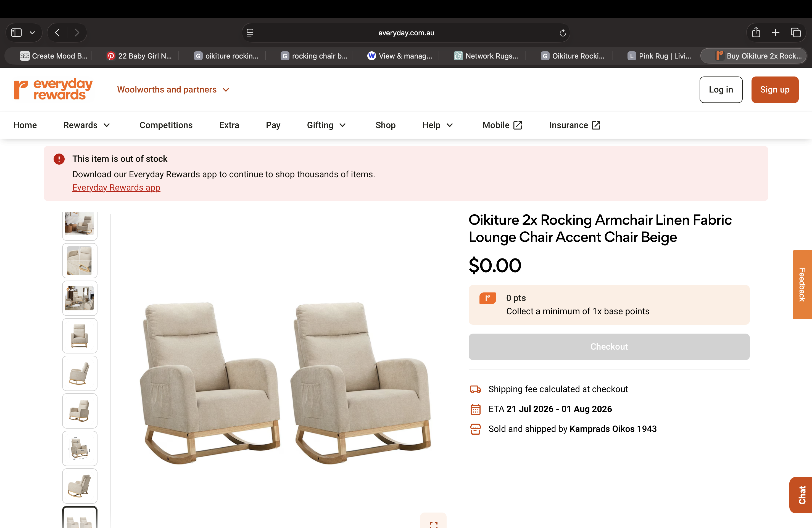Expand the Woolworths and partners dropdown
The image size is (812, 528).
click(x=173, y=90)
